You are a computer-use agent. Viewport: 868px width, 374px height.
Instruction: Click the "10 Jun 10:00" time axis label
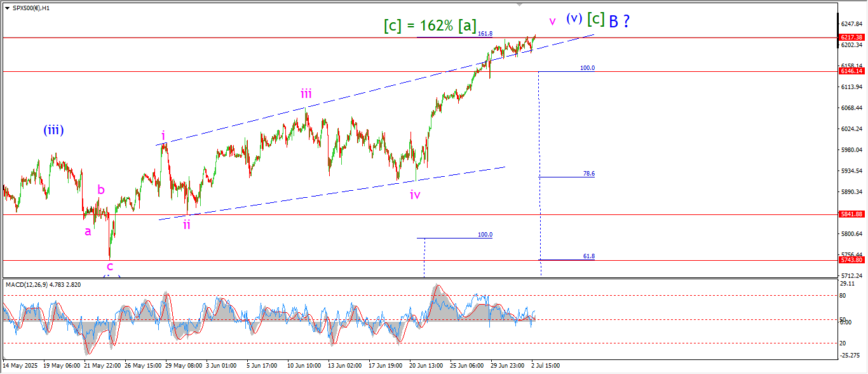coord(304,366)
